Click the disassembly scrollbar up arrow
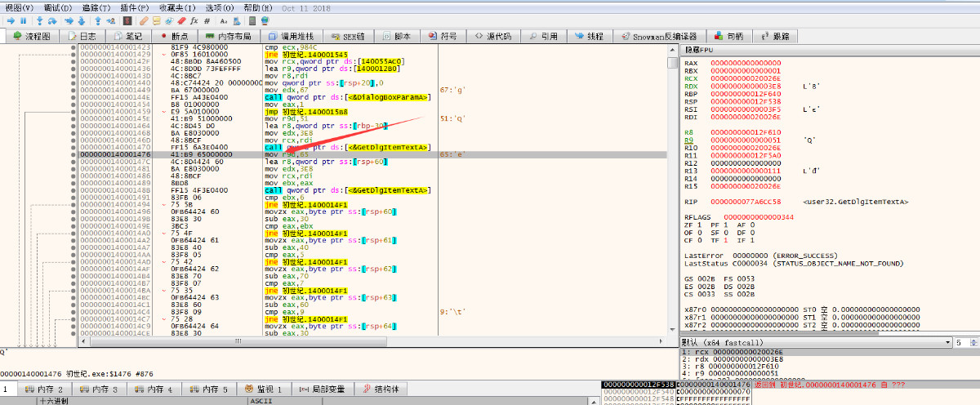980x405 pixels. point(672,50)
